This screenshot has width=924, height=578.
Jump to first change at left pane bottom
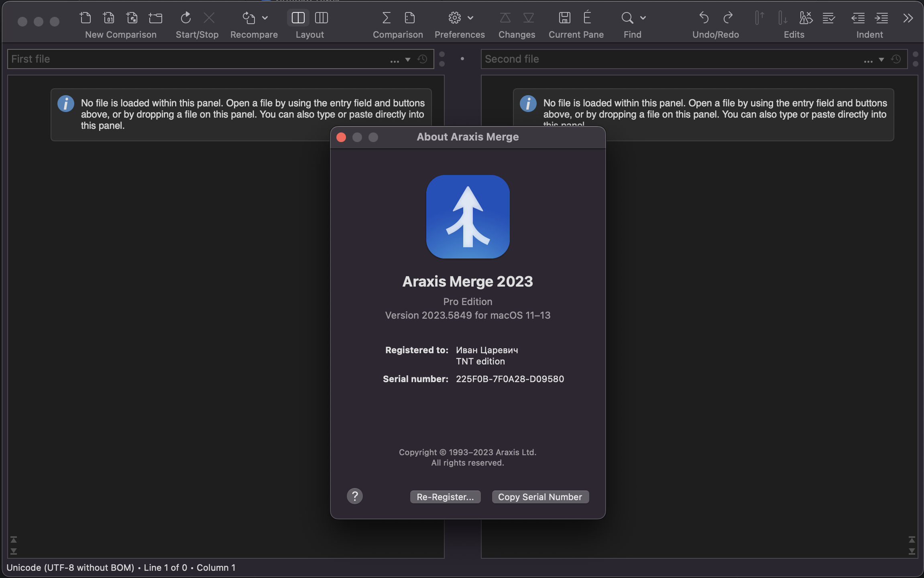point(14,539)
